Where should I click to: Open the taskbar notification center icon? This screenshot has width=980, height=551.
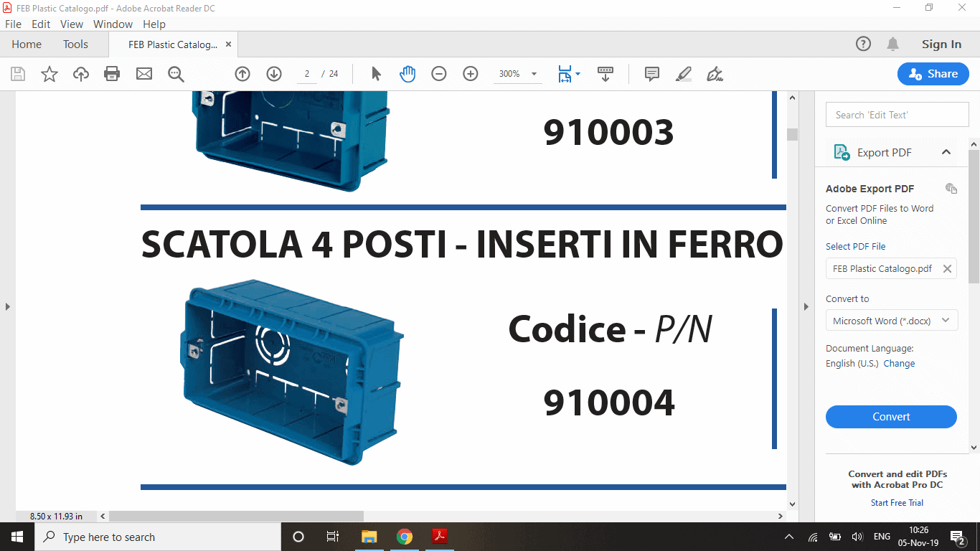click(x=958, y=537)
